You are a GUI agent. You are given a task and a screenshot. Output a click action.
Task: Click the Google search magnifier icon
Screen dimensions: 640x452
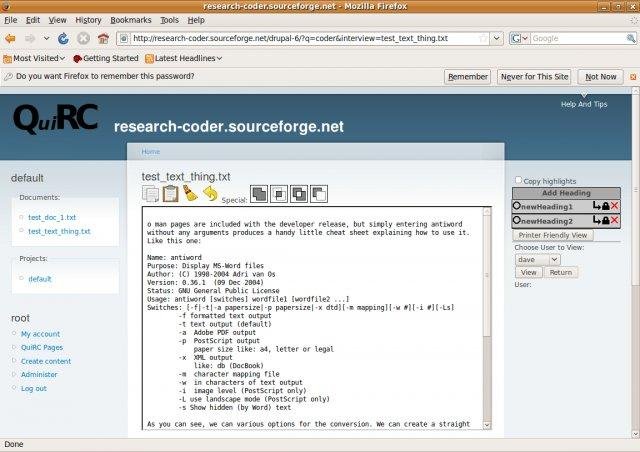pos(631,38)
